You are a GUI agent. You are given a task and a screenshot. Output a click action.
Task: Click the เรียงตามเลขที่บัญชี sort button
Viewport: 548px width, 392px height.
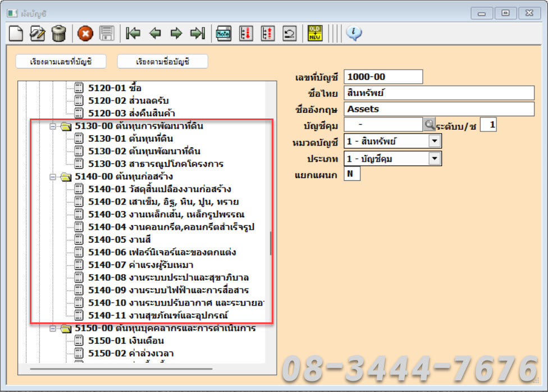[61, 62]
